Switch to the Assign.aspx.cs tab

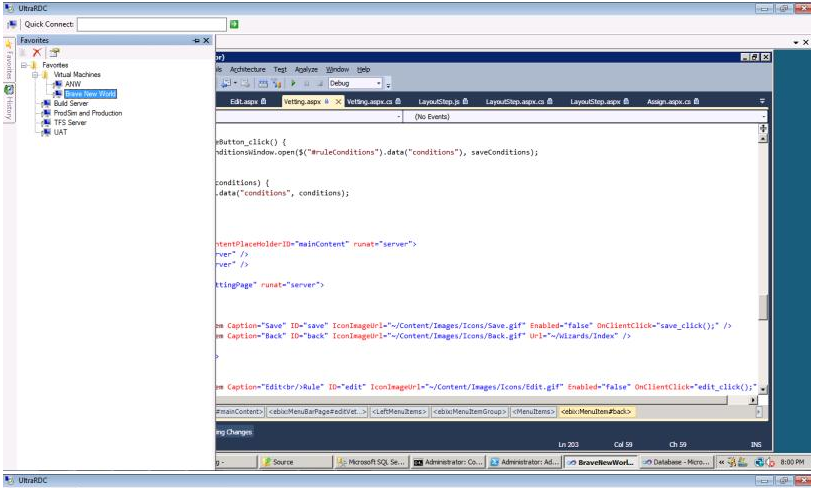click(x=673, y=101)
